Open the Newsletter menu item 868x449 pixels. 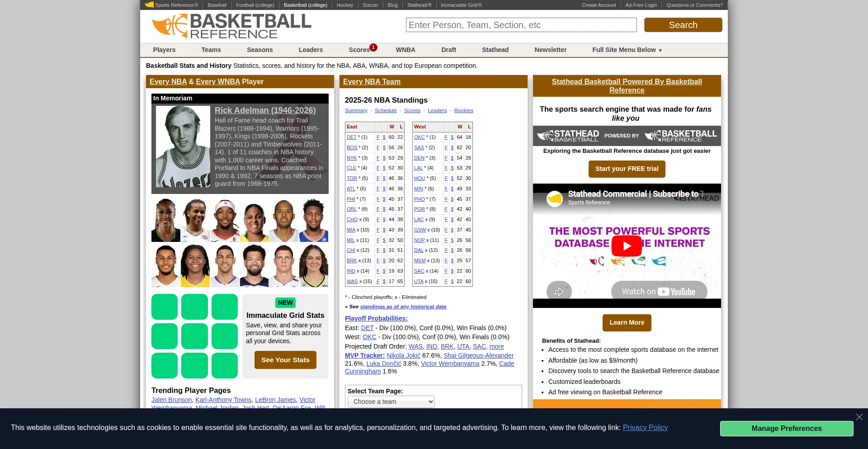pos(550,50)
